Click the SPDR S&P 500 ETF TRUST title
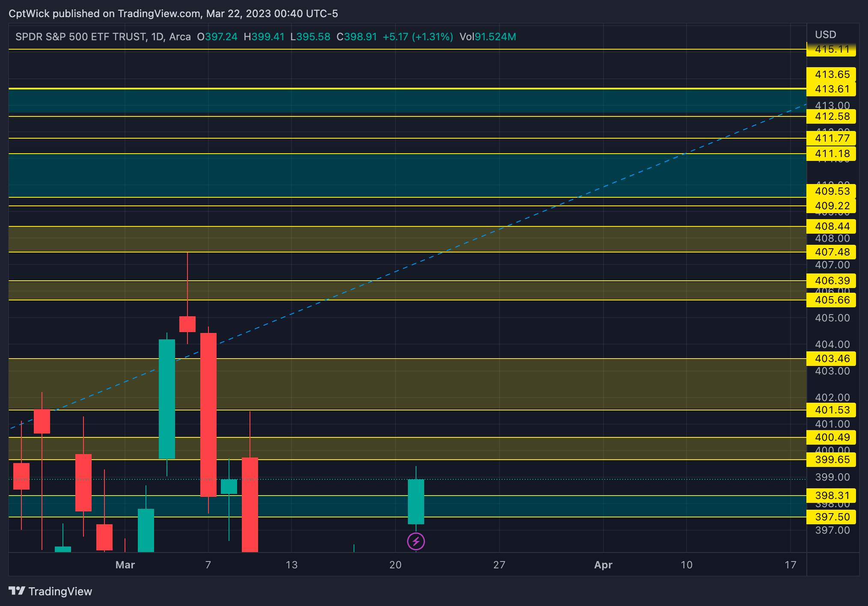Screen dimensions: 868x606 pos(81,37)
